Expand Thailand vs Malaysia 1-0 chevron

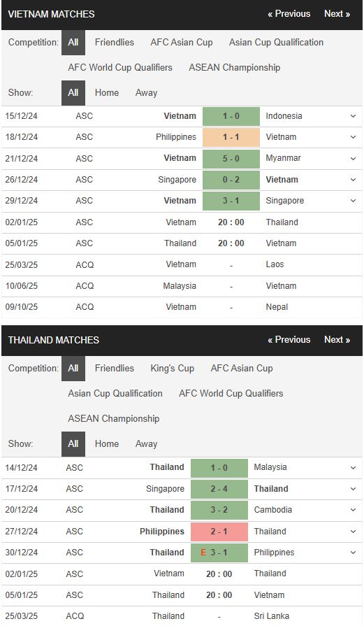pyautogui.click(x=353, y=467)
